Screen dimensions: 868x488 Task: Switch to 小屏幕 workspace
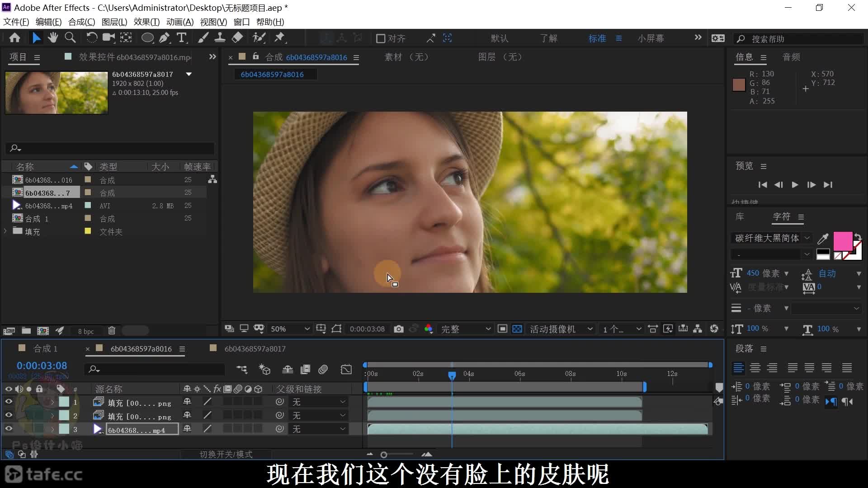click(x=651, y=38)
